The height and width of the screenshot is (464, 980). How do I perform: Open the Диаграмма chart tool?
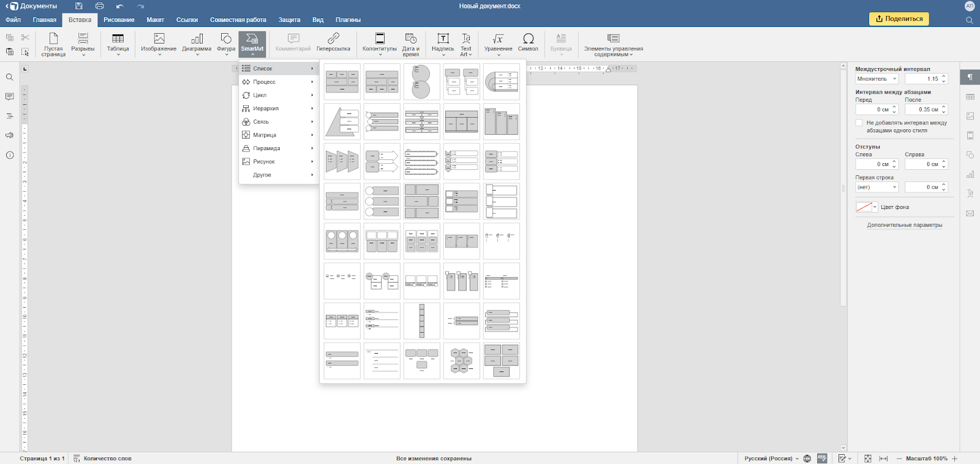point(197,45)
